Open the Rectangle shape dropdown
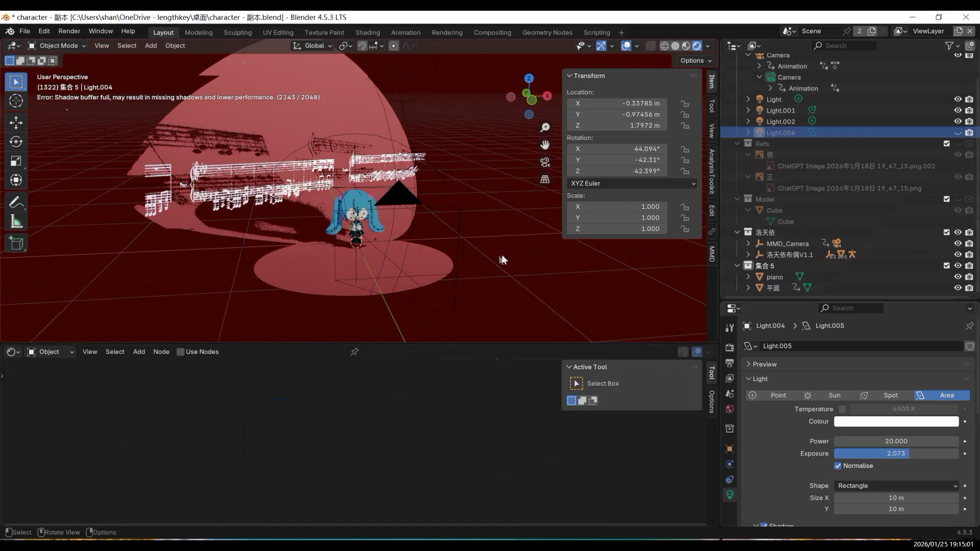Image resolution: width=980 pixels, height=551 pixels. pyautogui.click(x=896, y=486)
